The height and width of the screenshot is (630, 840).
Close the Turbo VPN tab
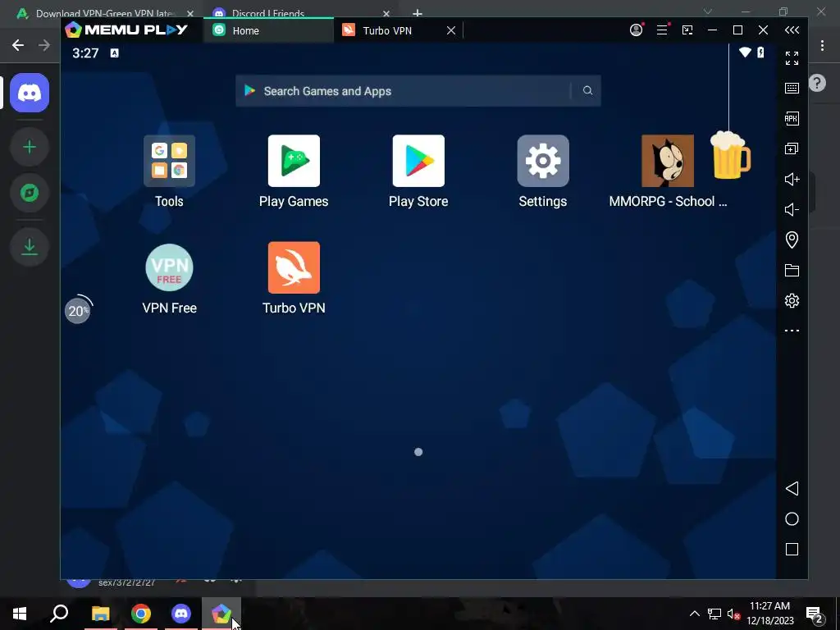pos(451,30)
